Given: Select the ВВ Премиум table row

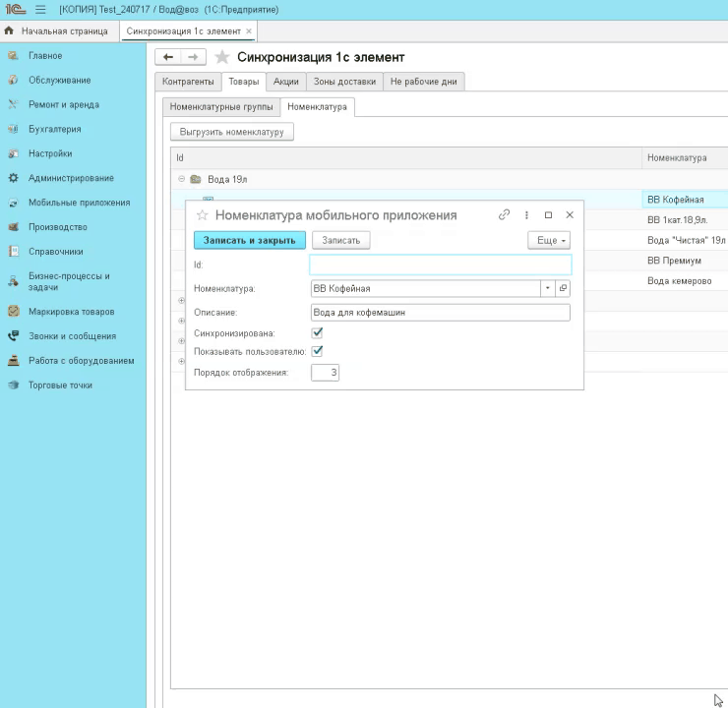Looking at the screenshot, I should (674, 261).
